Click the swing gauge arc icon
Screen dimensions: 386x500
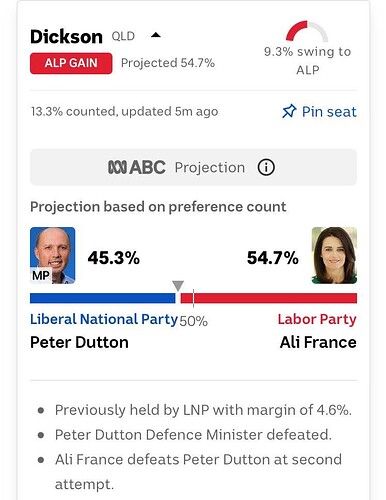click(x=307, y=31)
